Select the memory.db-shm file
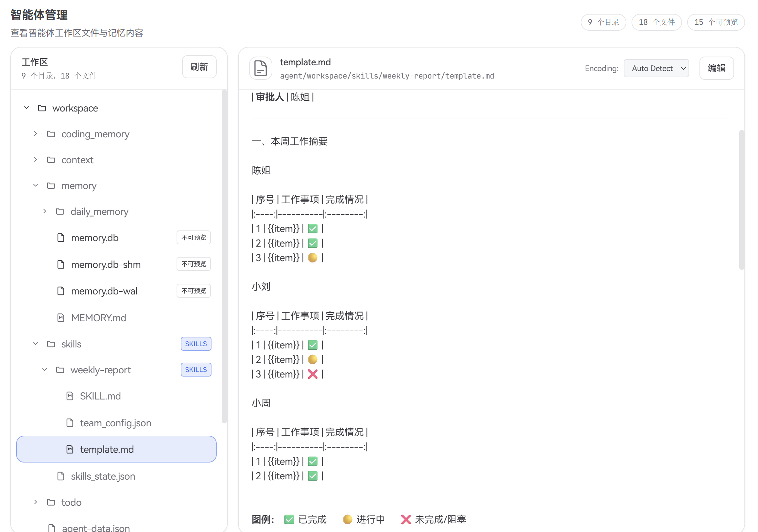 click(x=116, y=264)
